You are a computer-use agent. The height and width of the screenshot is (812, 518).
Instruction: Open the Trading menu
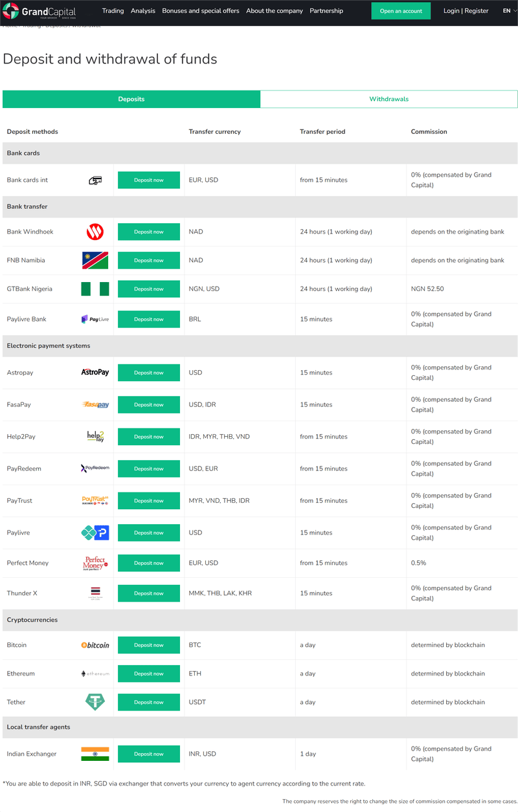click(x=113, y=11)
